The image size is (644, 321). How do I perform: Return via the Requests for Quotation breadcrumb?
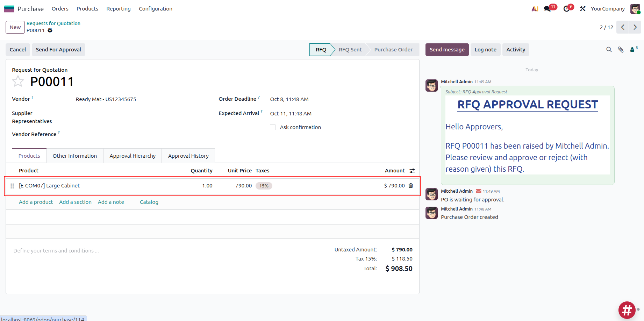53,23
